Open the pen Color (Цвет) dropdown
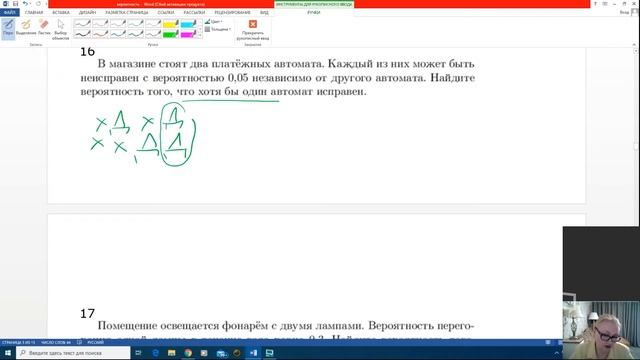640x360 pixels. [x=214, y=22]
